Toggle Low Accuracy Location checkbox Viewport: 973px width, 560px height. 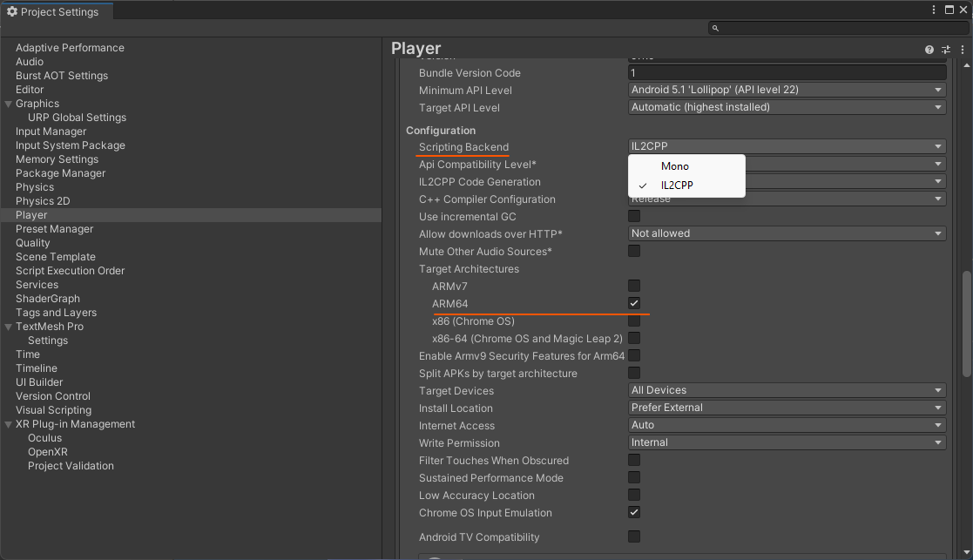point(633,495)
